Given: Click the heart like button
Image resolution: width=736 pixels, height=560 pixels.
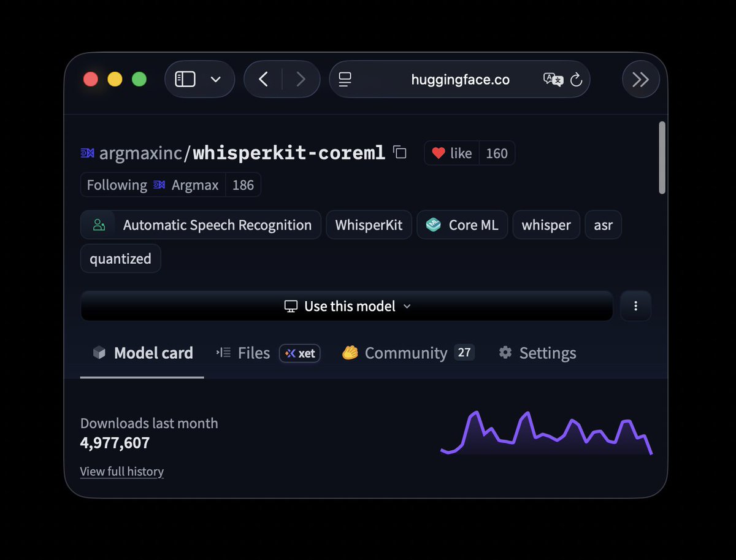Looking at the screenshot, I should (x=451, y=153).
